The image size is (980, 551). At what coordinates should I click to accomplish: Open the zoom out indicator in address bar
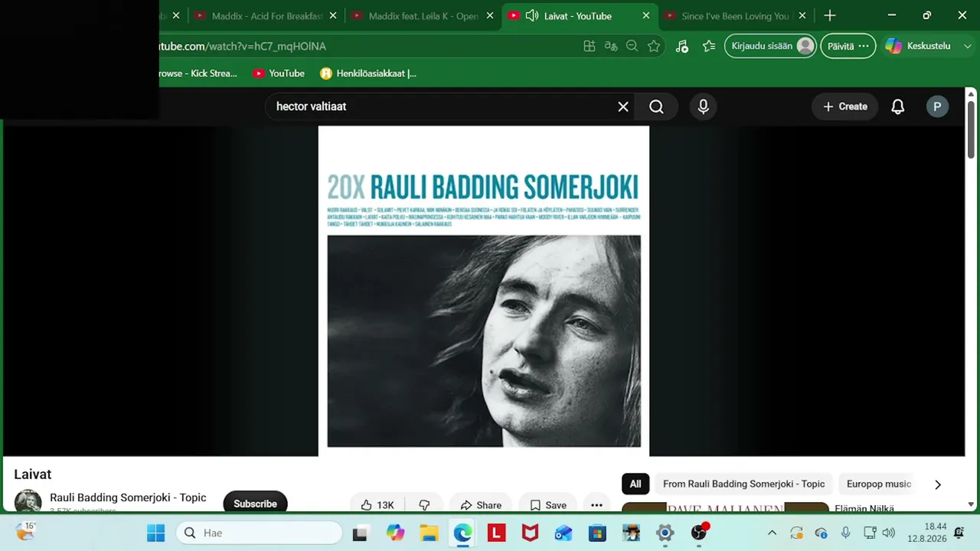pos(632,46)
